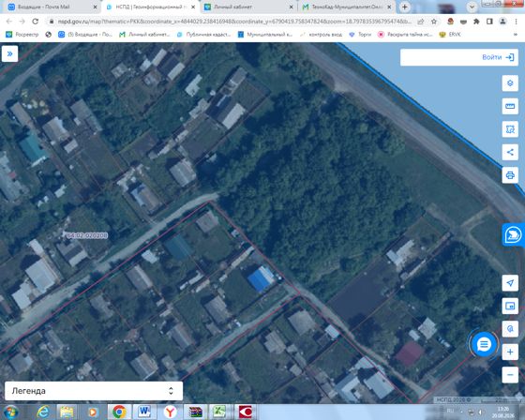The image size is (525, 420).
Task: Expand the Легенда panel
Action: click(x=94, y=391)
